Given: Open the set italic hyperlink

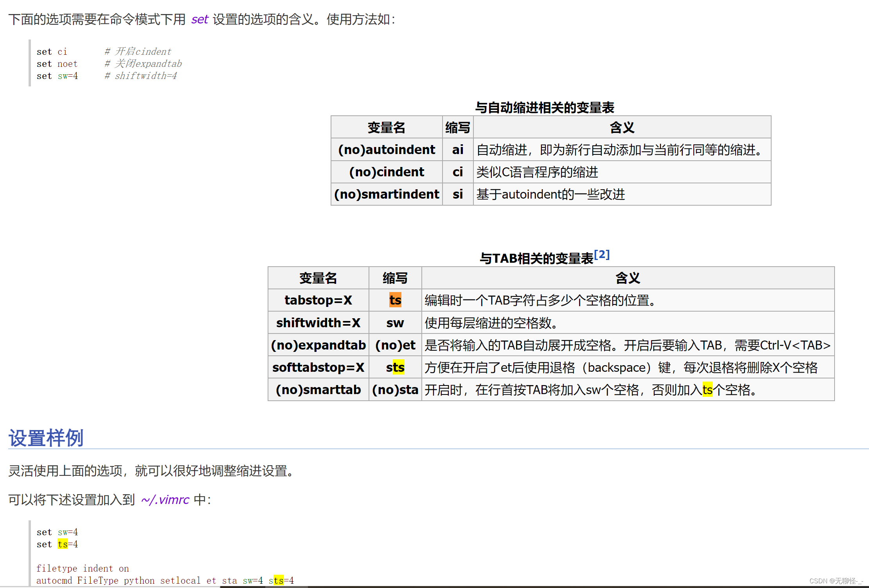Looking at the screenshot, I should [x=200, y=19].
